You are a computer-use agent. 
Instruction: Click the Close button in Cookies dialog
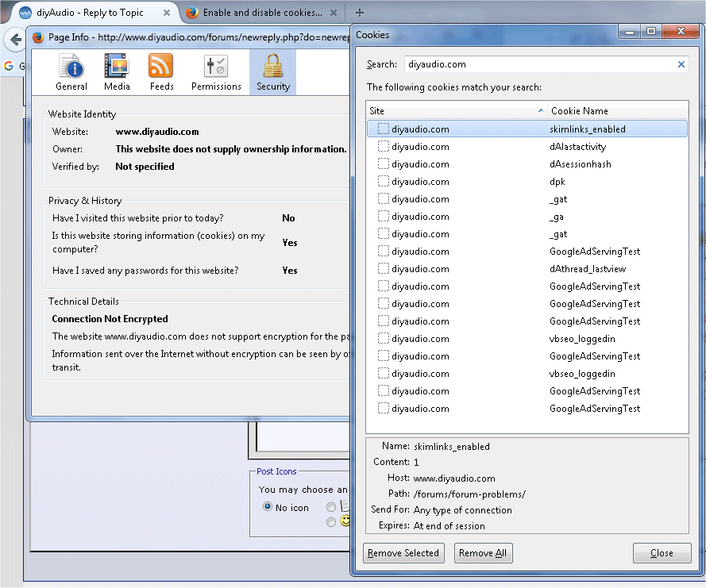pos(662,553)
